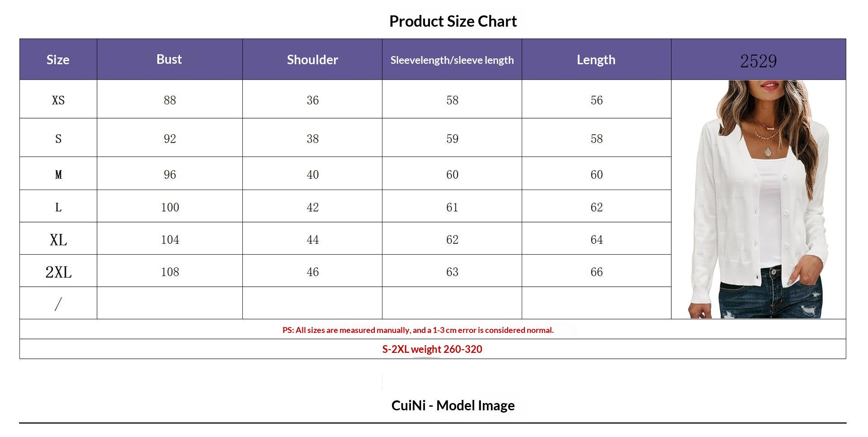Viewport: 868px width, 437px height.
Task: Select the XS size row label
Action: [x=58, y=100]
